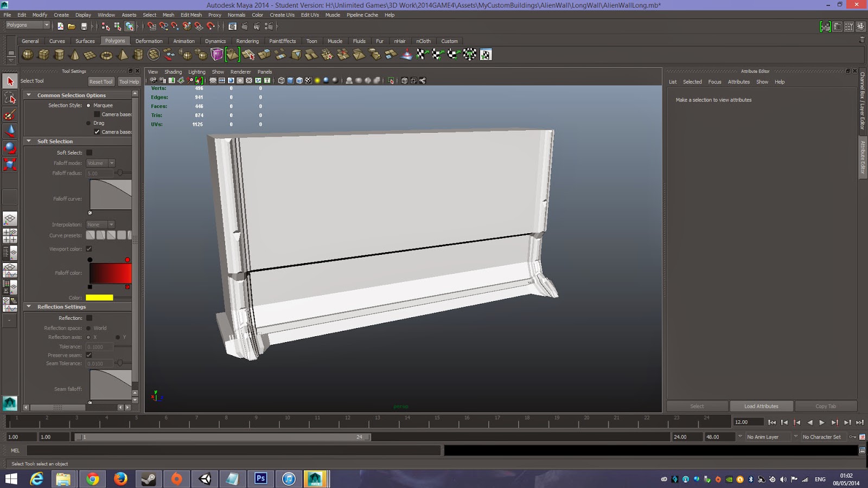This screenshot has width=868, height=488.
Task: Collapse the Reflection Settings section
Action: pos(29,306)
